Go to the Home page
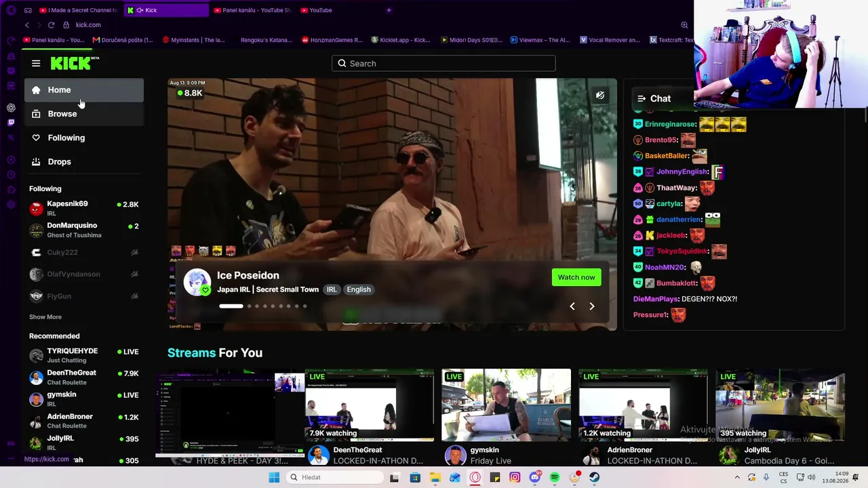 tap(84, 90)
